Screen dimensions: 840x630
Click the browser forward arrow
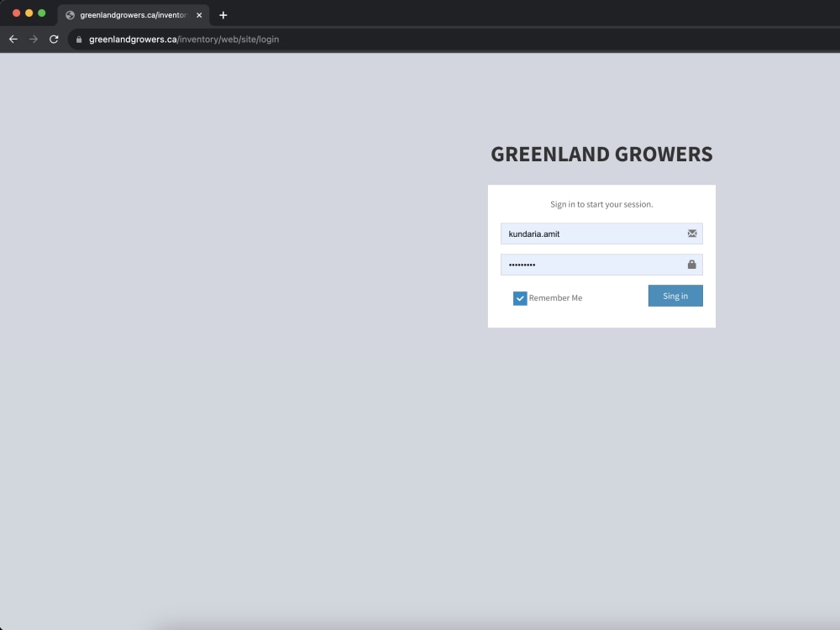(34, 39)
